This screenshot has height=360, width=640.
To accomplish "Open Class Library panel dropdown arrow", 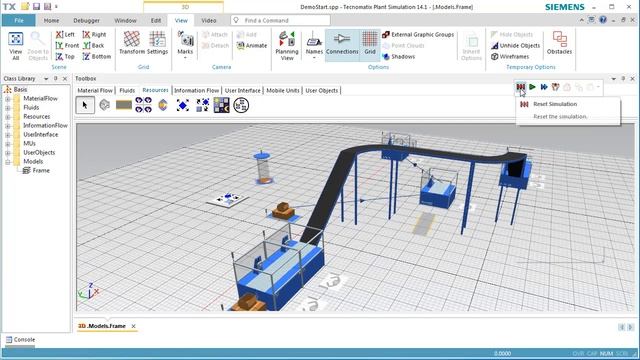I will [46, 78].
